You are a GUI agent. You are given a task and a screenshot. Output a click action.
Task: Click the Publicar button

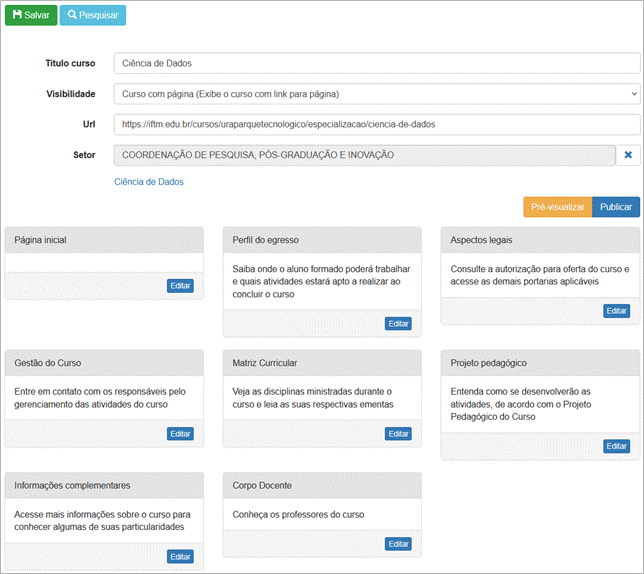click(x=616, y=207)
